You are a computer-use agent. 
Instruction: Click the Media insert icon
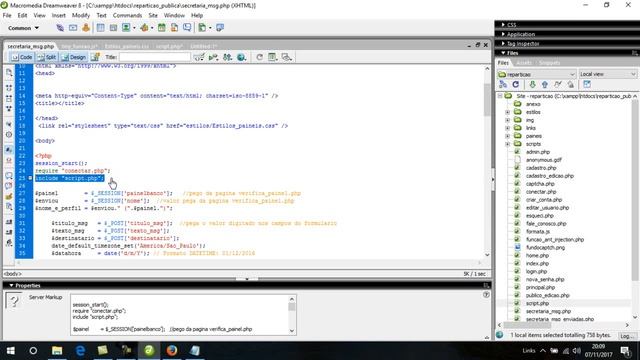click(144, 28)
